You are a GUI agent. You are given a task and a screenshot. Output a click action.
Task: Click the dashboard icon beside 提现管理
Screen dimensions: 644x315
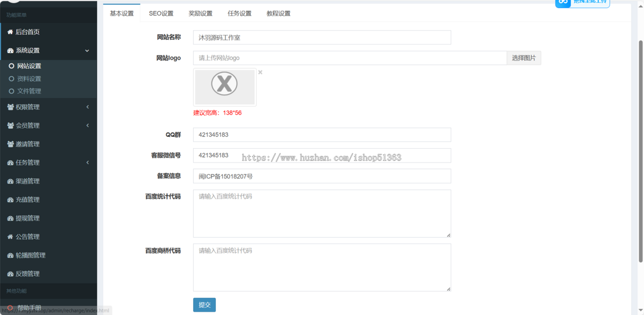[x=10, y=218]
